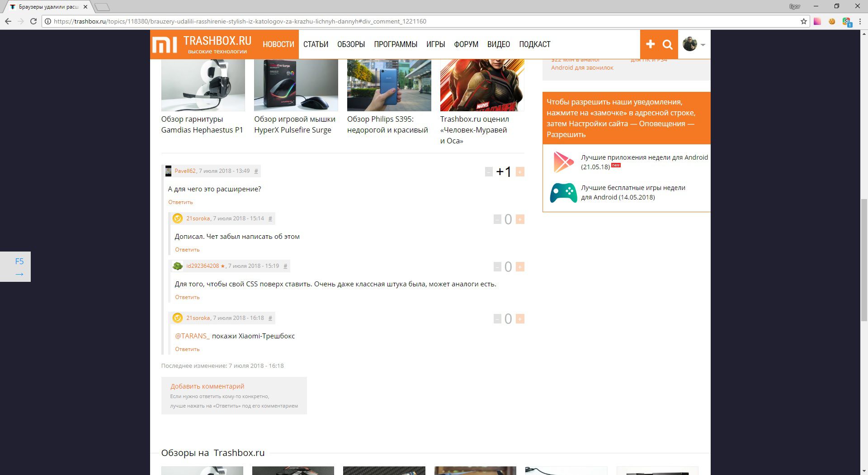Reply to id292364208's comment via Ответить
The width and height of the screenshot is (868, 475).
(187, 297)
